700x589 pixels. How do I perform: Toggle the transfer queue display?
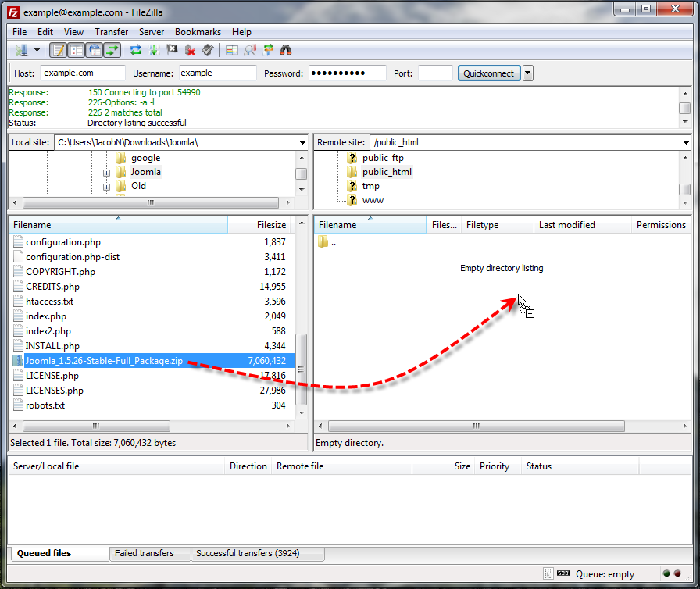pyautogui.click(x=112, y=51)
